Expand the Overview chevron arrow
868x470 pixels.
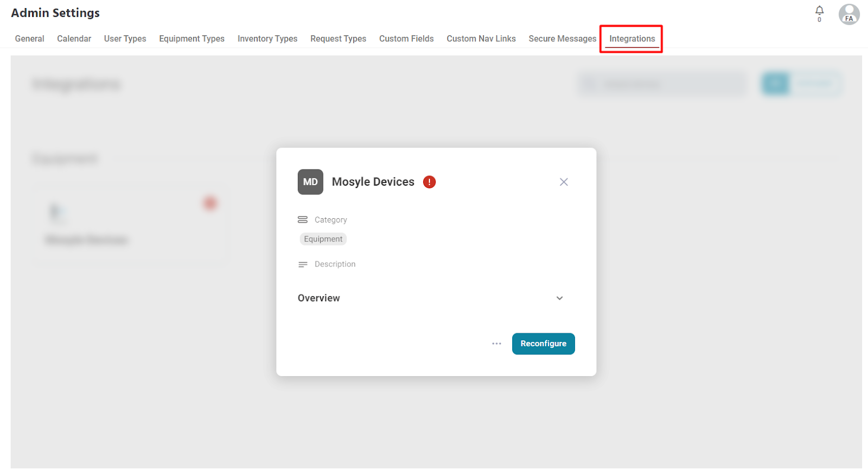pos(559,298)
